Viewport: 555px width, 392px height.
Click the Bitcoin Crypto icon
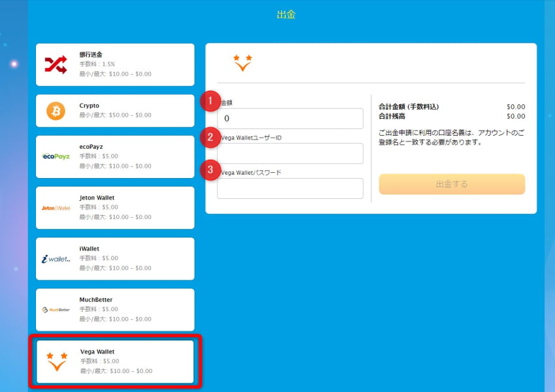(55, 111)
